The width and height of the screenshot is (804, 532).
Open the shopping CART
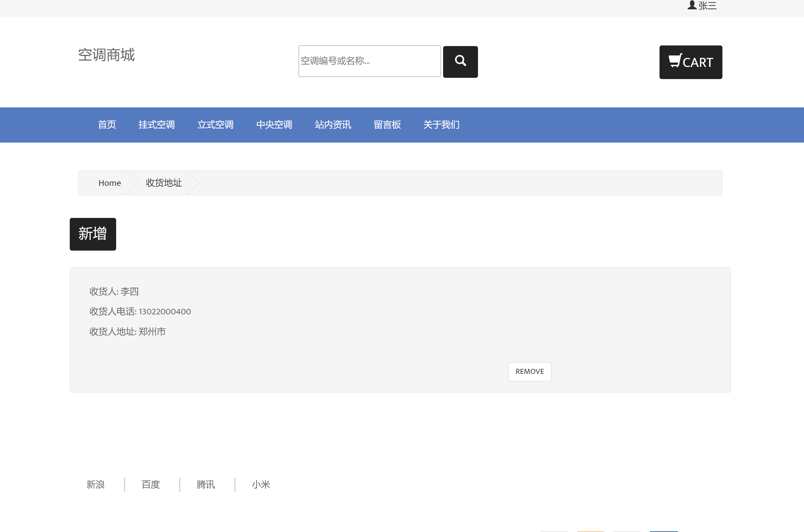point(691,62)
